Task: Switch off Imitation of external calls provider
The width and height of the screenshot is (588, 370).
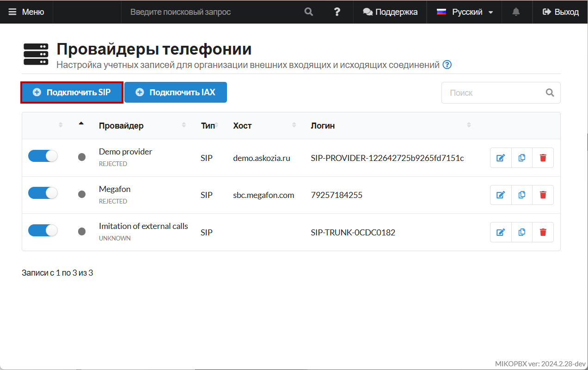Action: tap(43, 230)
